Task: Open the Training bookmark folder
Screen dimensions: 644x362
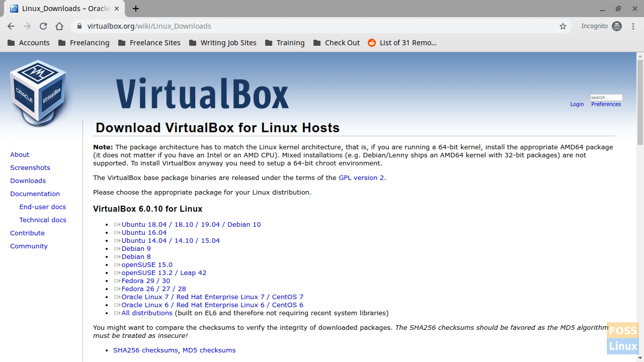Action: click(285, 43)
